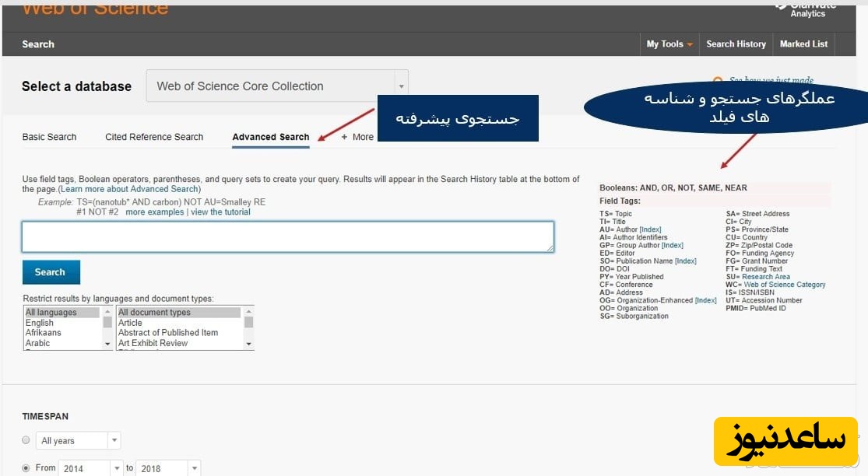
Task: Select 'English' in the languages list
Action: coord(40,323)
